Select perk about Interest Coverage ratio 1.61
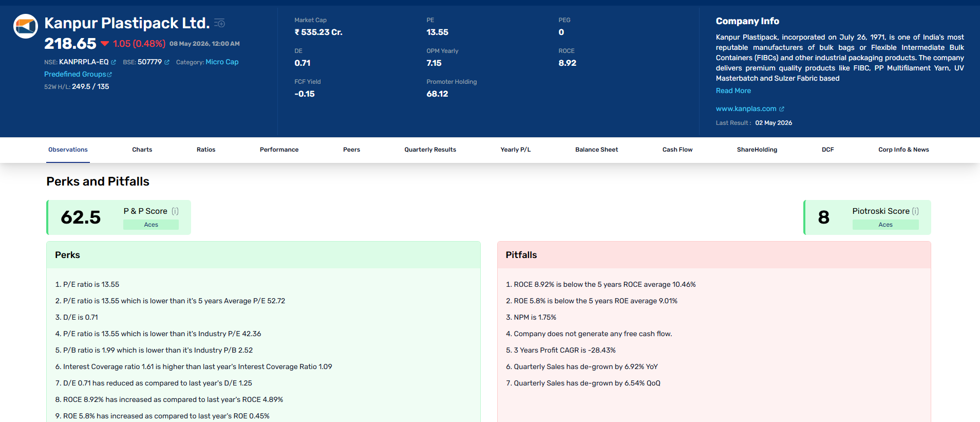The image size is (980, 422). [194, 366]
